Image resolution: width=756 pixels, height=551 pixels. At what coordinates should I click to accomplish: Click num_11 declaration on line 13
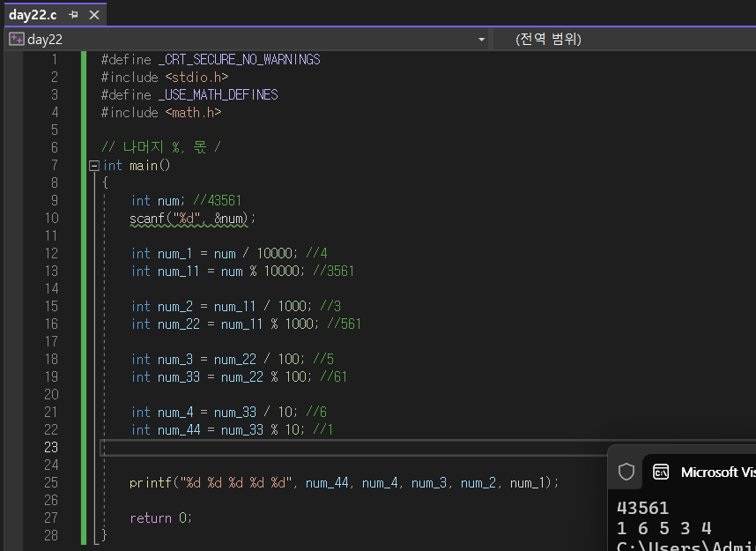[218, 272]
